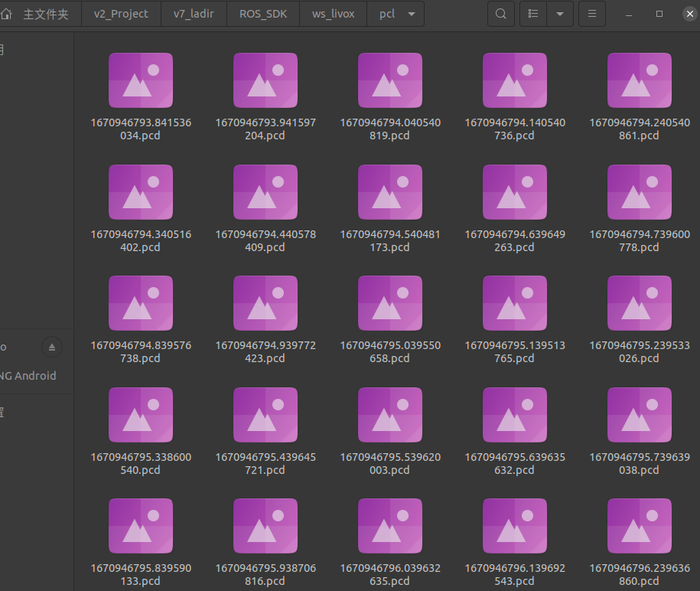The height and width of the screenshot is (591, 700).
Task: Select file icon 1670946794.040540819.pcd
Action: point(390,80)
